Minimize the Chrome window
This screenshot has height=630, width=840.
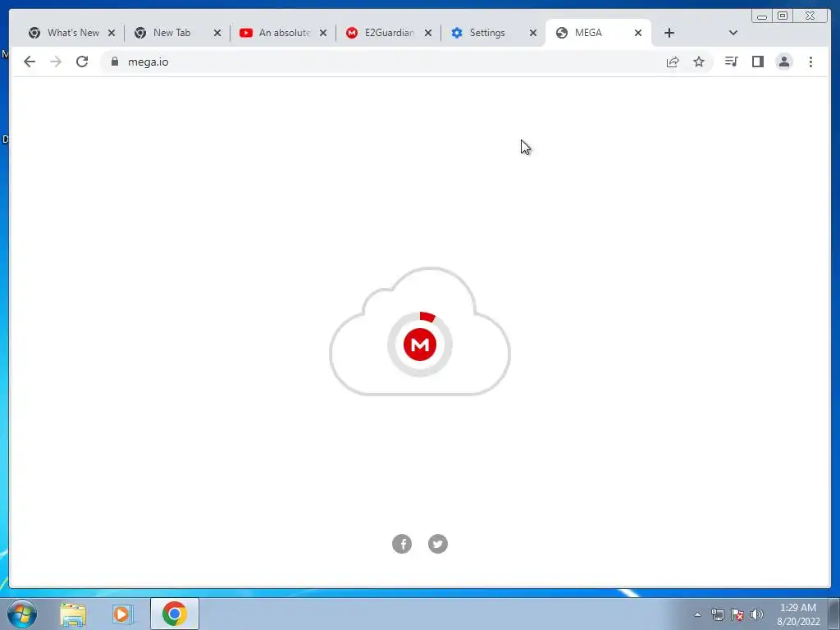pos(762,16)
